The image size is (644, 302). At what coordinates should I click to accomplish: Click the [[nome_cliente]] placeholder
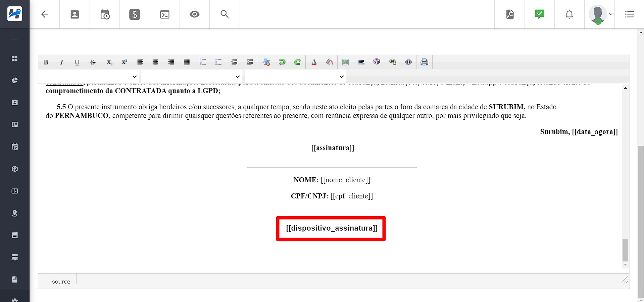[345, 180]
